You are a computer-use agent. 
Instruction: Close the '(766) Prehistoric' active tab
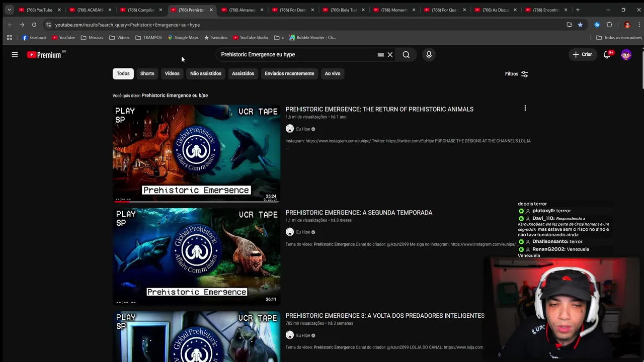(x=211, y=10)
